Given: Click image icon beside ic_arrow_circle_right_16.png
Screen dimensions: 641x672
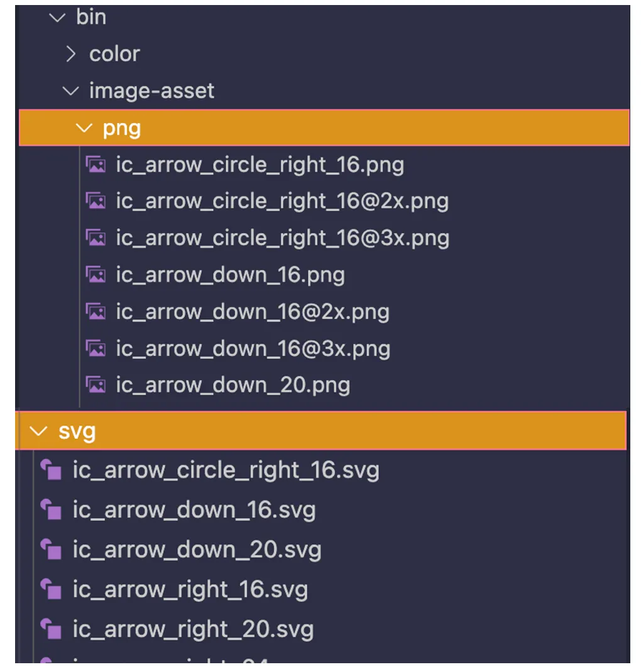Looking at the screenshot, I should [x=96, y=165].
